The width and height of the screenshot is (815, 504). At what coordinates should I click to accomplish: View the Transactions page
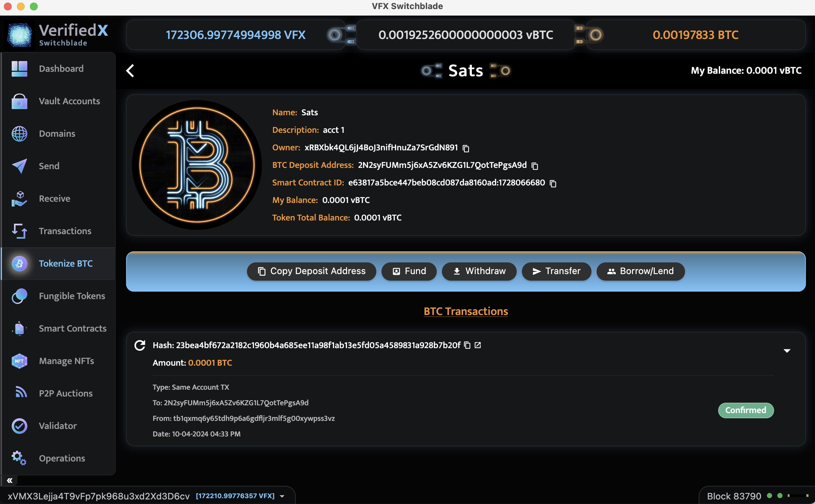point(58,231)
